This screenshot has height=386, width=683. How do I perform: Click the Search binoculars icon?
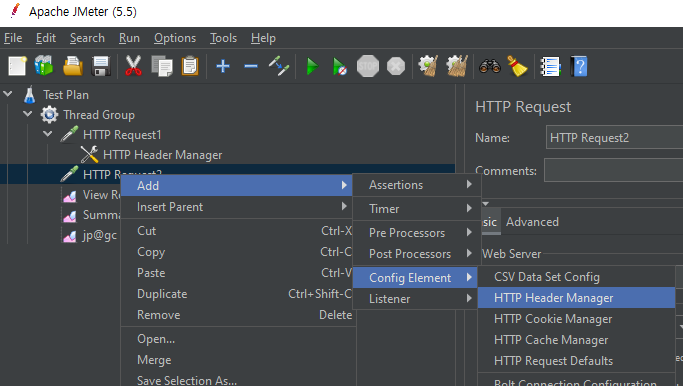click(490, 66)
